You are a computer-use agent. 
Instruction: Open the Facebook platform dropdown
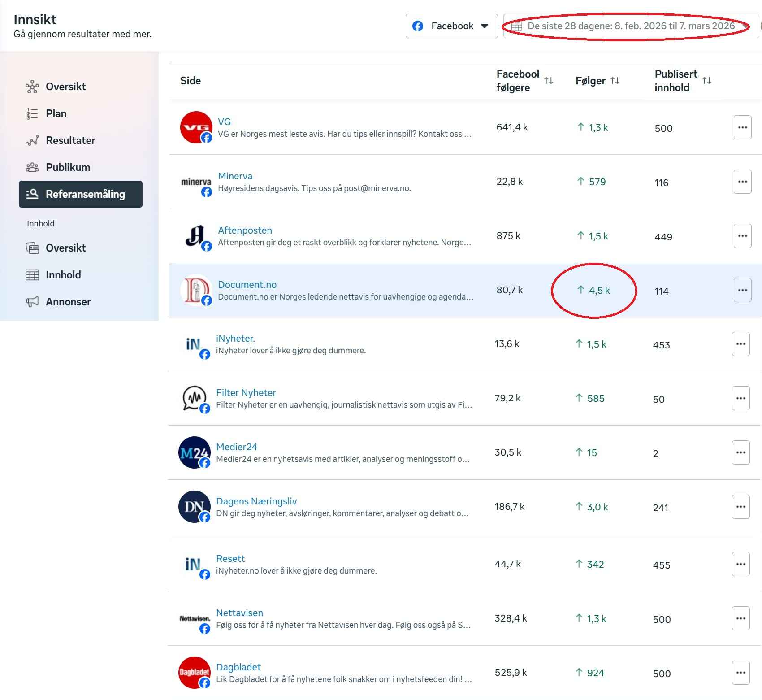451,26
